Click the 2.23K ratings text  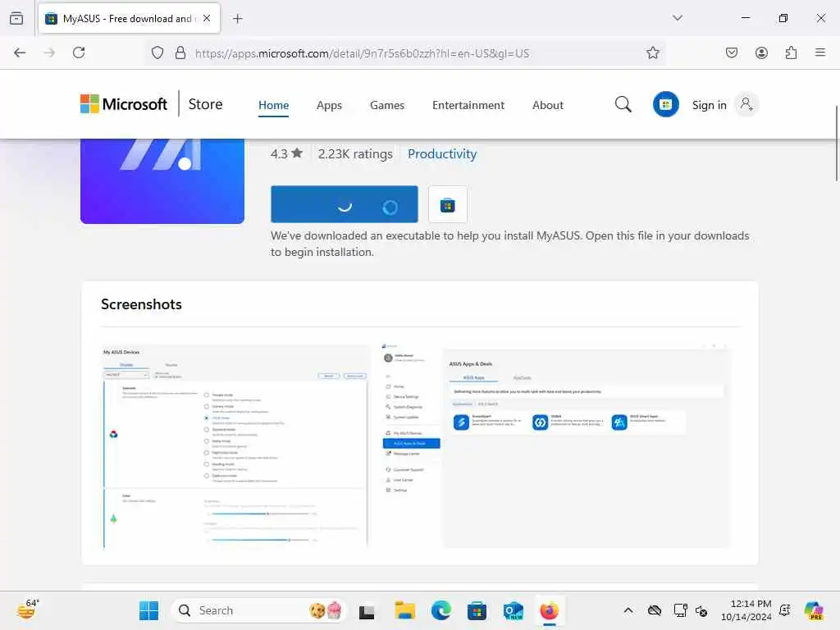pyautogui.click(x=355, y=153)
